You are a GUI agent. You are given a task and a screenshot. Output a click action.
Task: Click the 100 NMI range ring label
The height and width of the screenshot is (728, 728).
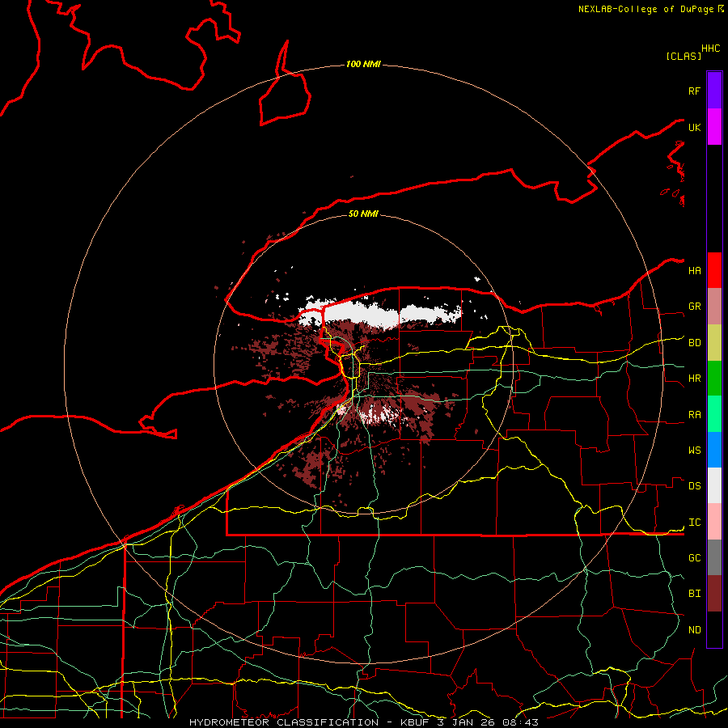363,64
